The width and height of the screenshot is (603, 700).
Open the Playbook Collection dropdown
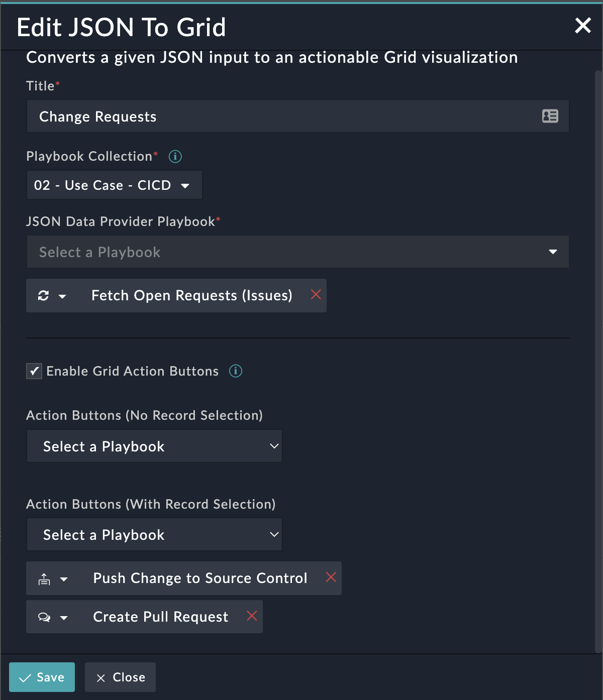tap(114, 185)
